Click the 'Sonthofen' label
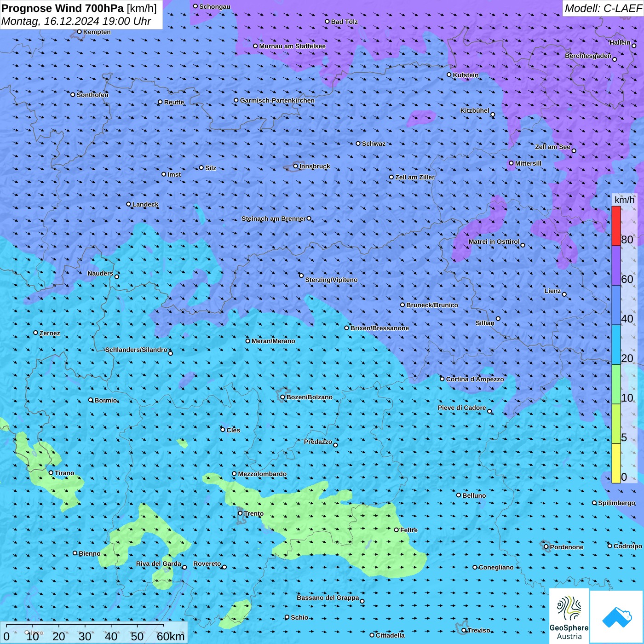 (92, 95)
